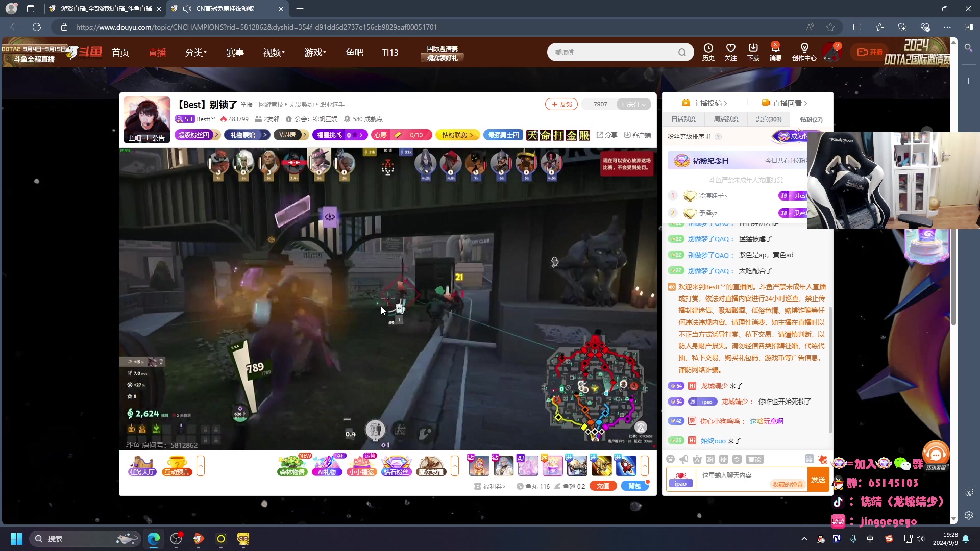Expand the Bestt丷 streamer name dropdown
This screenshot has height=551, width=980.
click(206, 119)
